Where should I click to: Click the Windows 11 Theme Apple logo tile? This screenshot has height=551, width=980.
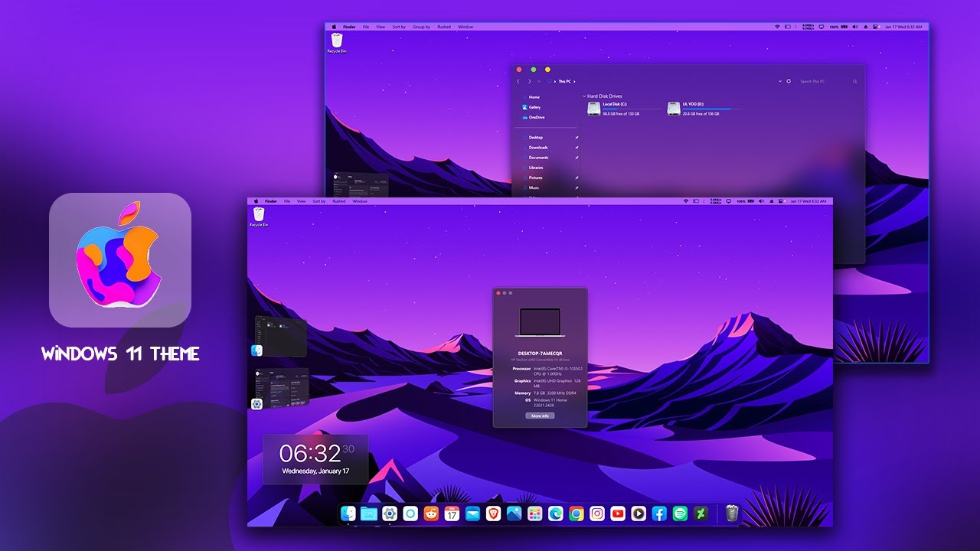[120, 260]
